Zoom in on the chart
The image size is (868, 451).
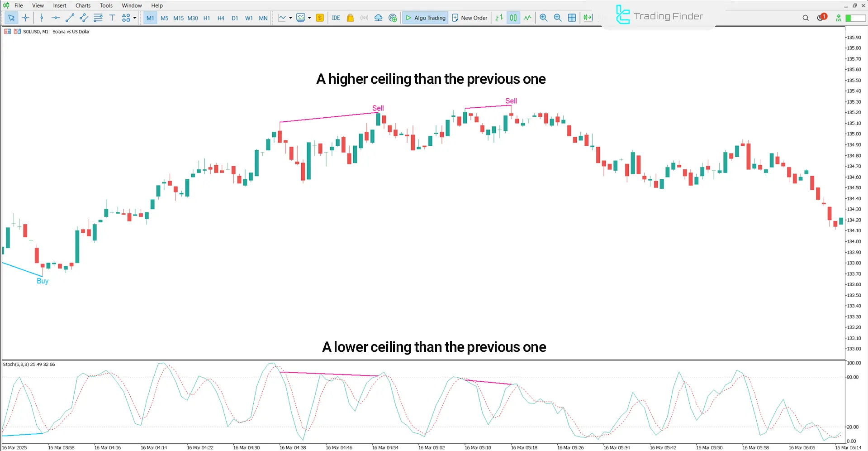(544, 18)
